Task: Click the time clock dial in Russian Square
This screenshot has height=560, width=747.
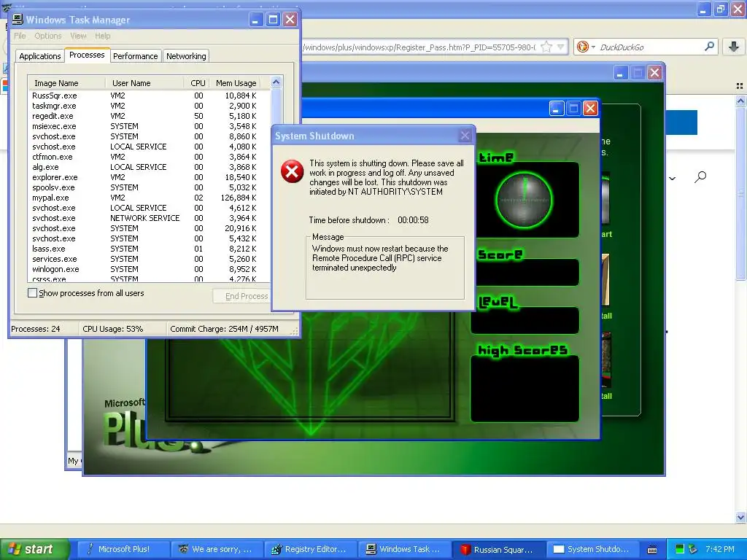Action: tap(524, 200)
